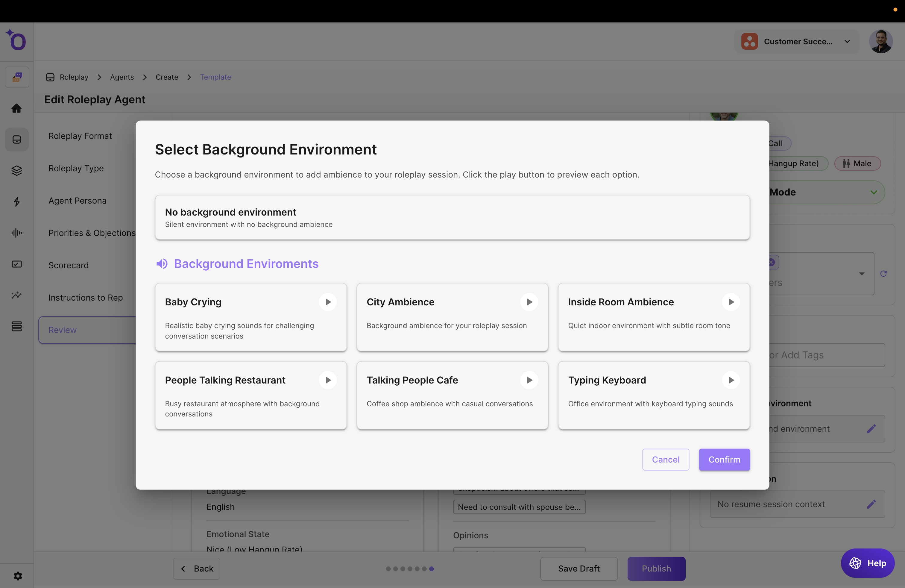The height and width of the screenshot is (588, 905).
Task: Expand the Mode green chevron dropdown
Action: pyautogui.click(x=874, y=192)
